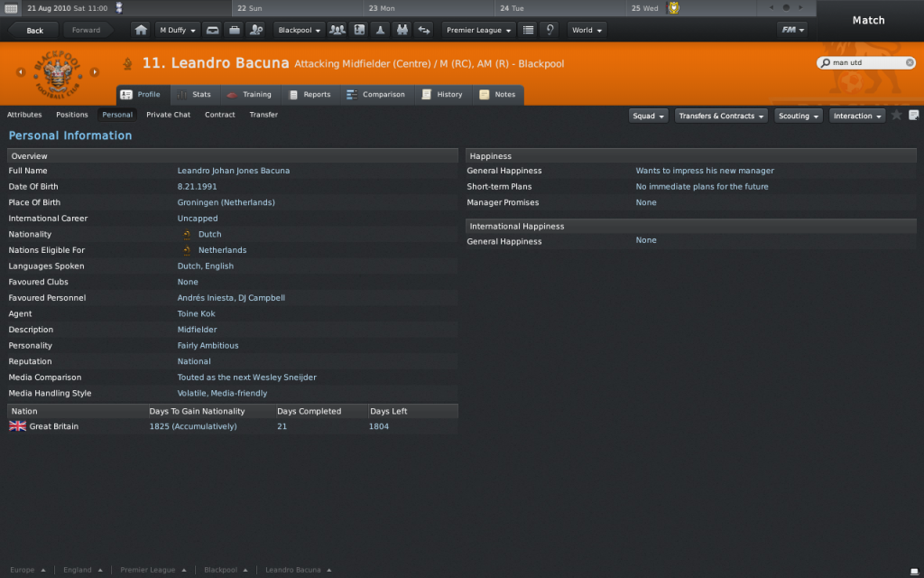Go to next squad player arrow

pos(94,72)
